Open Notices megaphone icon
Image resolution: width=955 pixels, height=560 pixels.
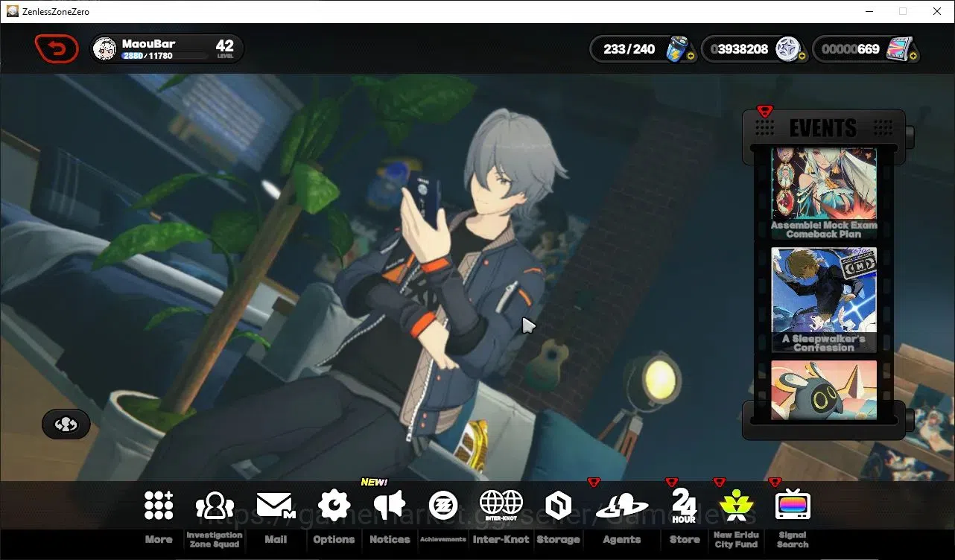[389, 506]
